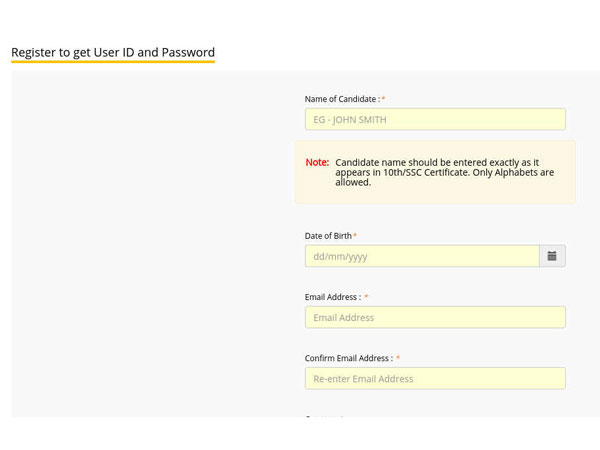Viewport: 600px width, 450px height.
Task: Click the red Note: label
Action: click(x=317, y=162)
